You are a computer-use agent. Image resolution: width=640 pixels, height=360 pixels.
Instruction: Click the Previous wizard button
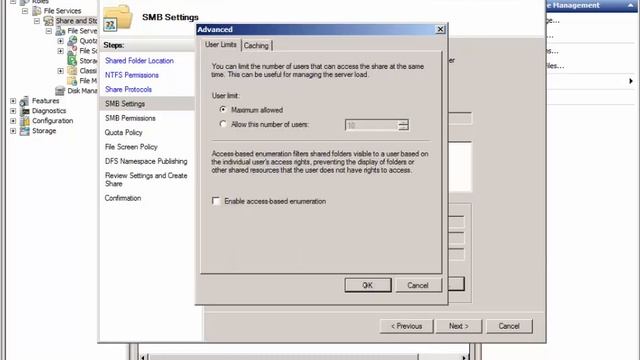(x=407, y=326)
